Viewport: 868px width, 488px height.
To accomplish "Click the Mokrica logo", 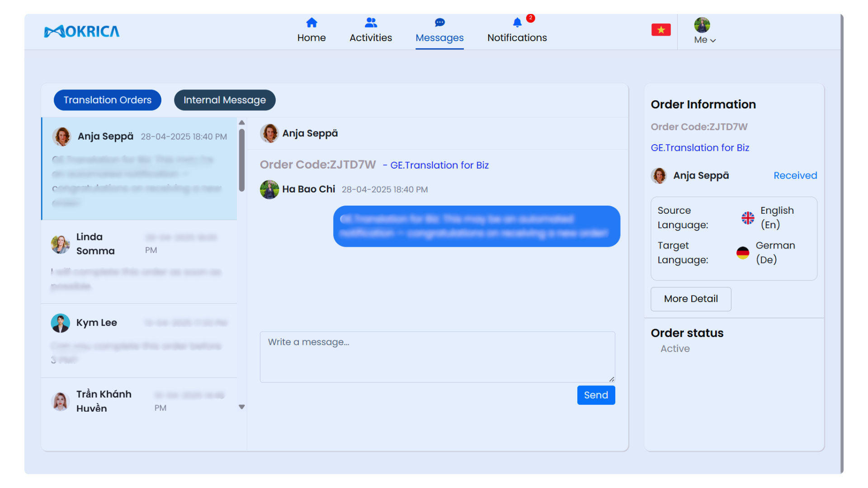I will coord(82,31).
